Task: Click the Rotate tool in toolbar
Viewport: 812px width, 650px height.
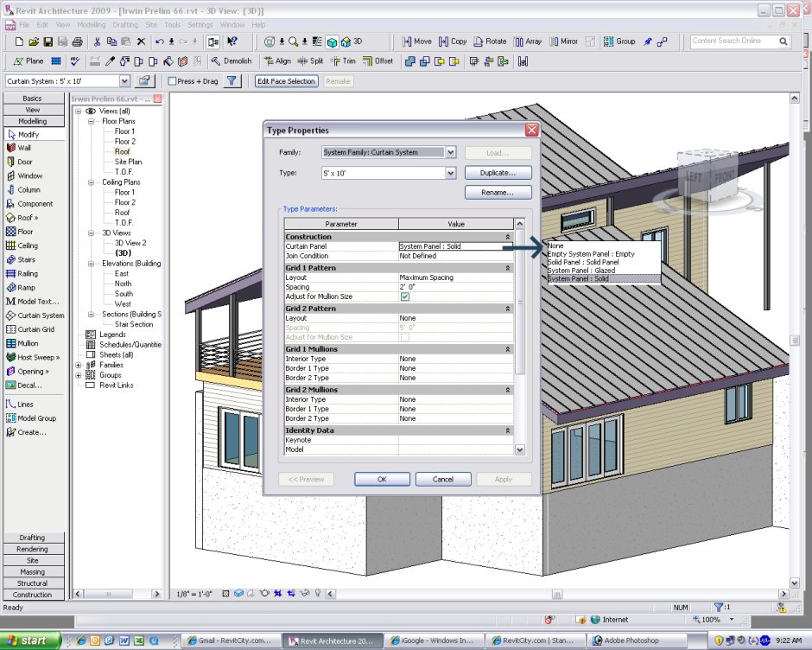Action: point(490,41)
